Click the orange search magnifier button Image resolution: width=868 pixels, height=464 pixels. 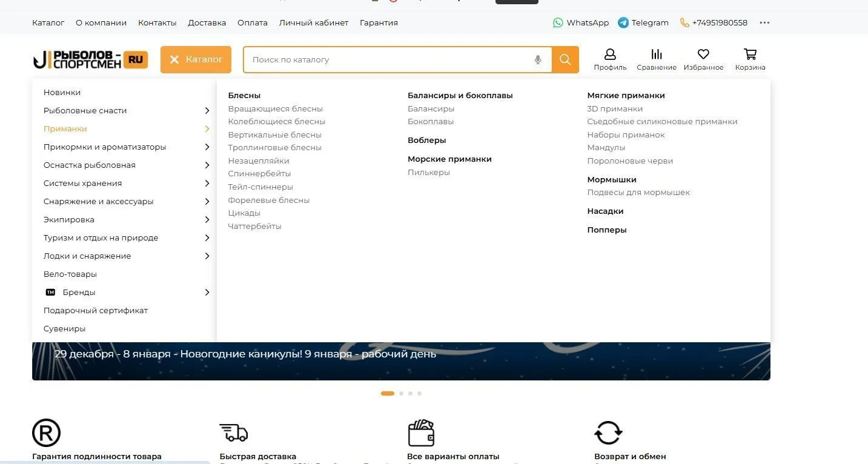[x=565, y=59]
